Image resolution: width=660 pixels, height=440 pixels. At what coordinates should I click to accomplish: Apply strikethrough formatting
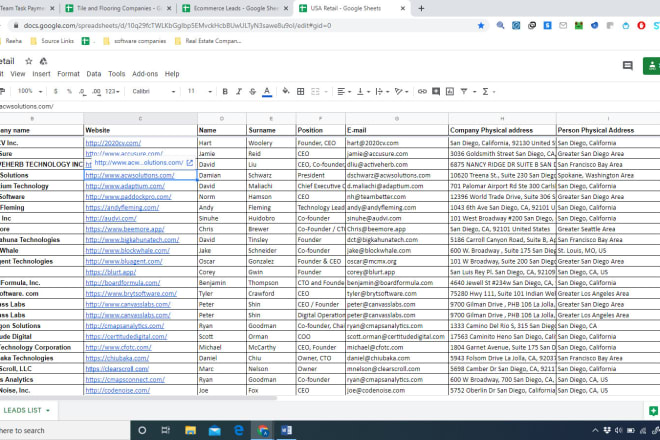tap(253, 91)
